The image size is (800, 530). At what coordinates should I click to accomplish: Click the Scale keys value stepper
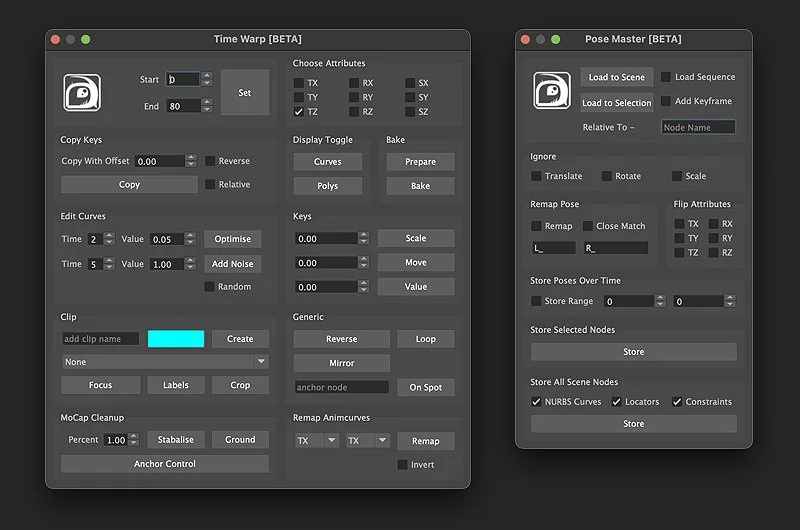363,238
